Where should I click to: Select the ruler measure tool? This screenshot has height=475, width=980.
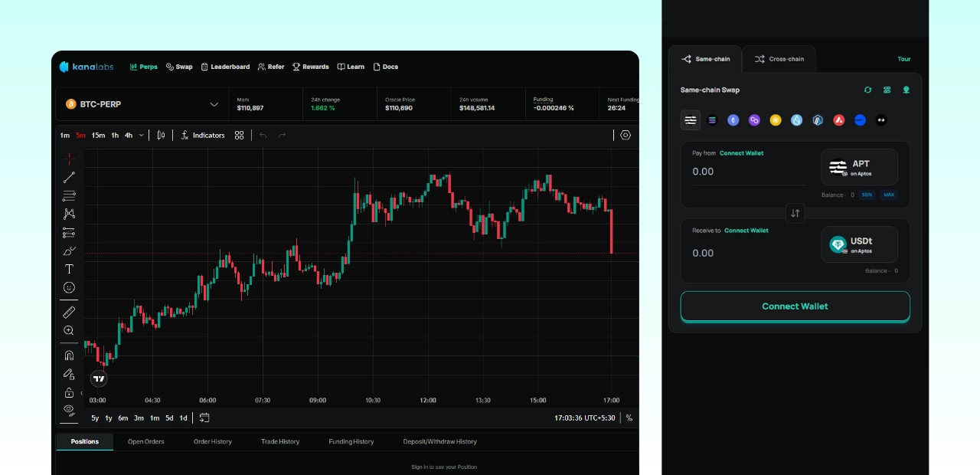(x=69, y=313)
